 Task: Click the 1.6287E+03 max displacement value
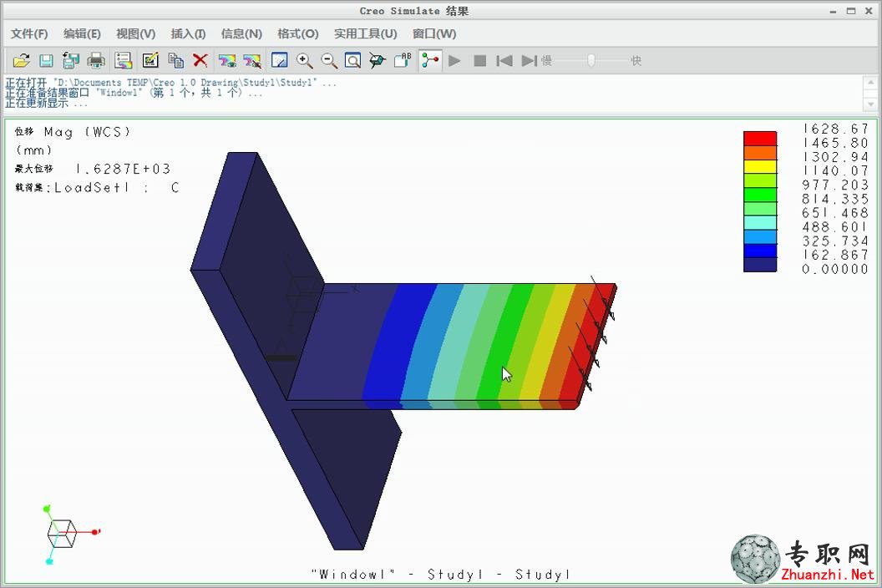pyautogui.click(x=123, y=169)
